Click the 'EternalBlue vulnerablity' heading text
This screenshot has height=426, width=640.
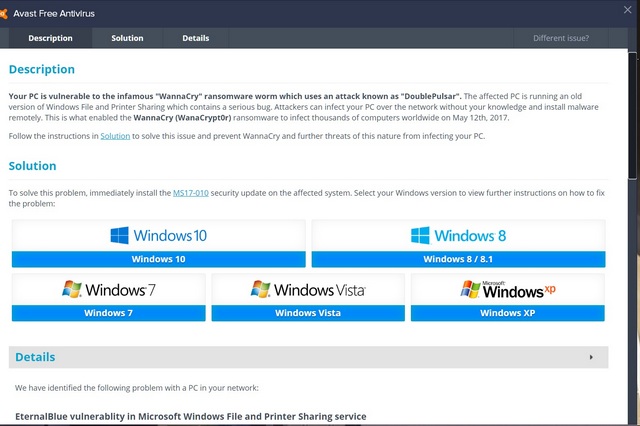point(191,416)
